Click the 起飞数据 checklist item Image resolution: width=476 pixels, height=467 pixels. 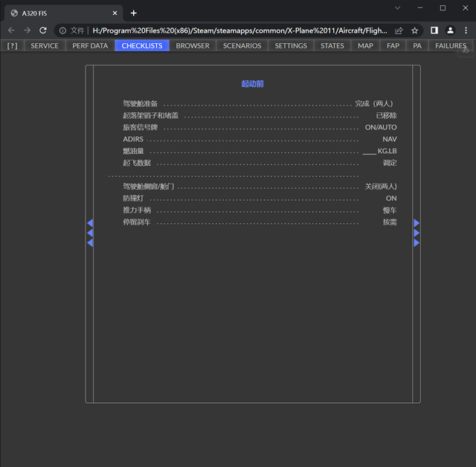pos(137,163)
